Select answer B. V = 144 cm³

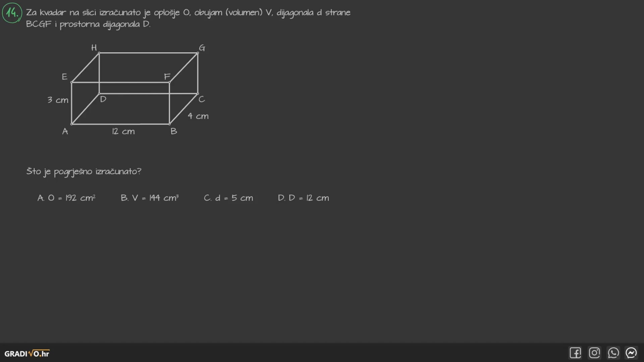tap(150, 198)
